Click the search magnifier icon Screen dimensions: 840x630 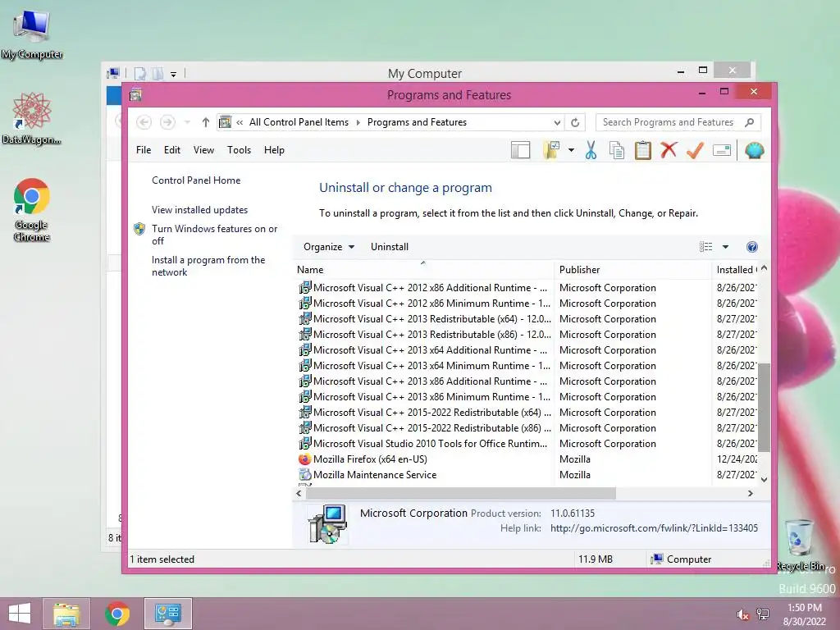point(750,122)
